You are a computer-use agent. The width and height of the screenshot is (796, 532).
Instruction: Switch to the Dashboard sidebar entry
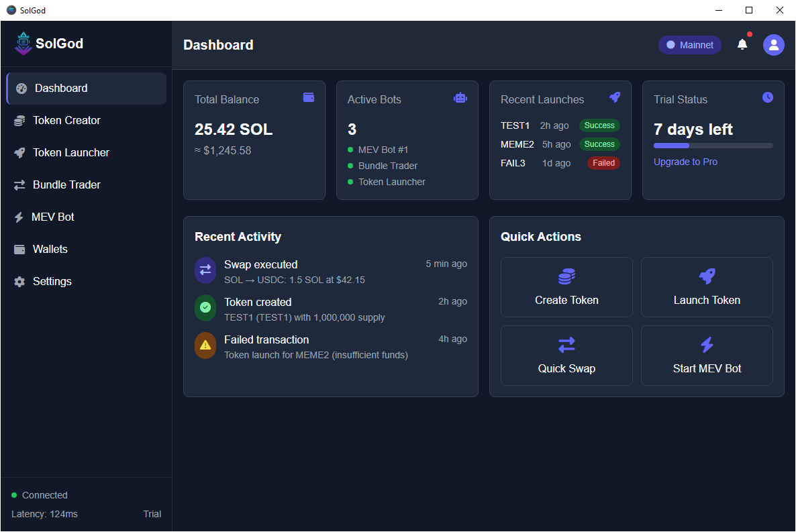[60, 88]
